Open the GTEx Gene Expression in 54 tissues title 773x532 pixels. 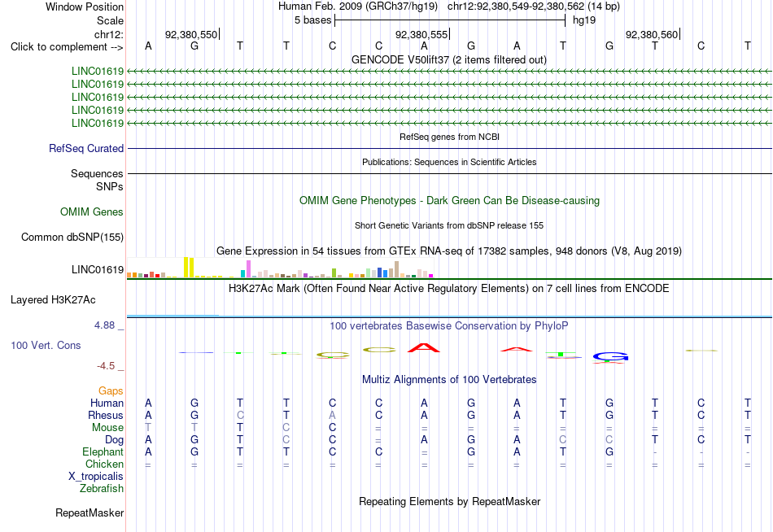449,251
